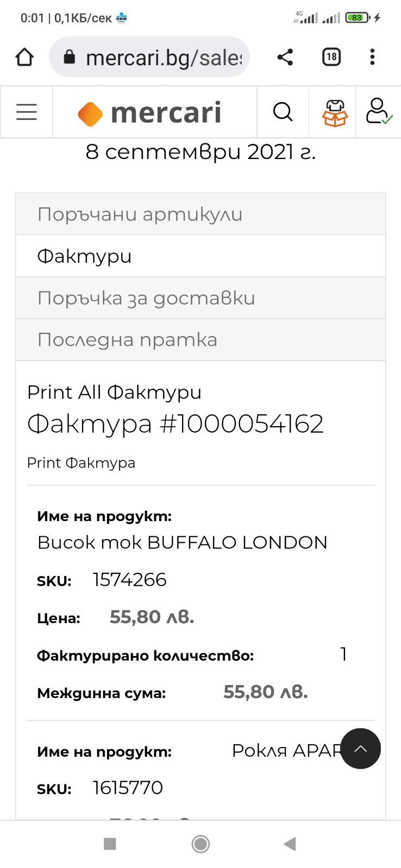401x868 pixels.
Task: Open the hamburger navigation menu
Action: [26, 112]
